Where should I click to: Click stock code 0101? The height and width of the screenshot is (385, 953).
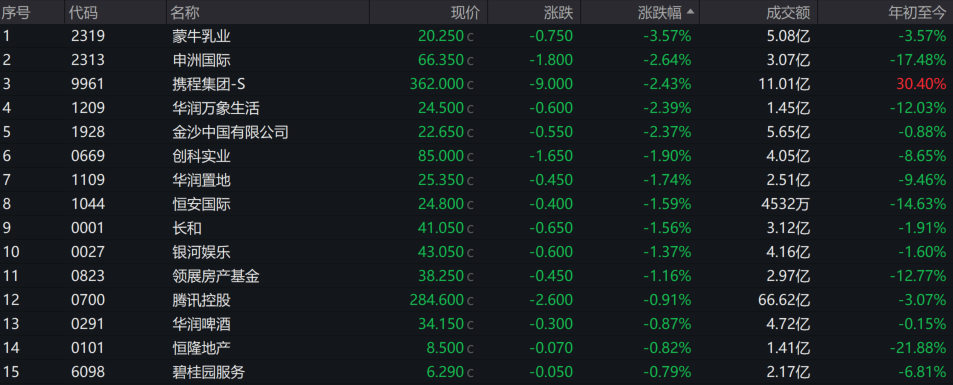point(87,348)
